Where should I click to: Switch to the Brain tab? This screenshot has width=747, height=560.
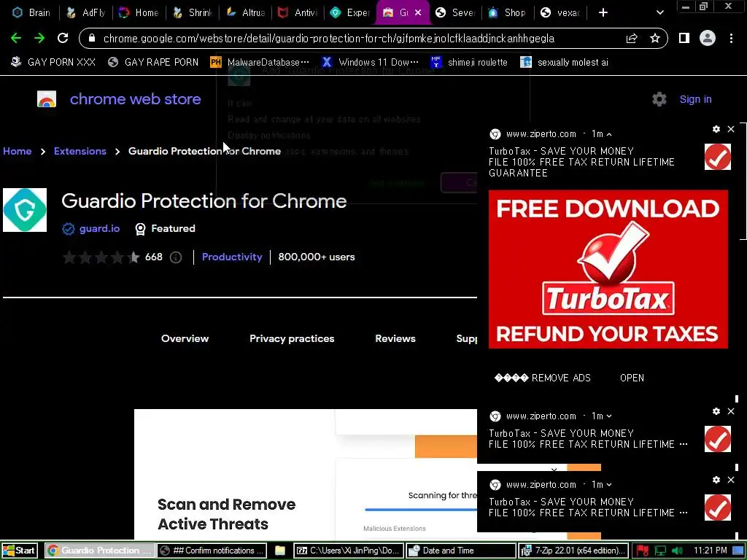(x=31, y=13)
